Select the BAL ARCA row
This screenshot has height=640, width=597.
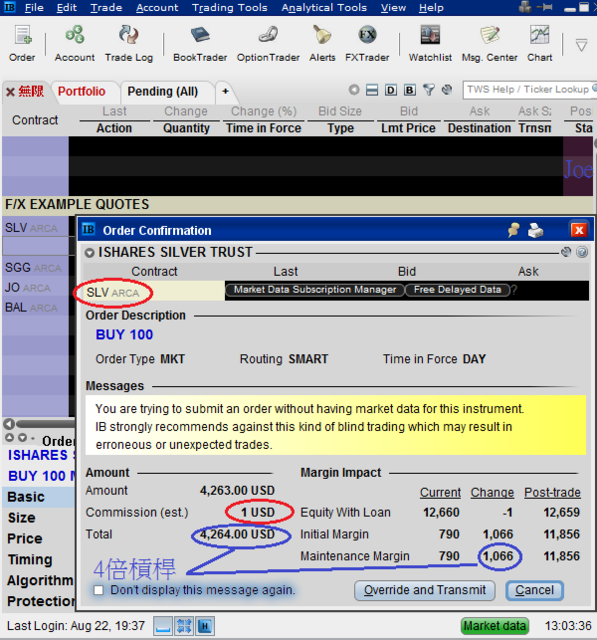point(35,307)
